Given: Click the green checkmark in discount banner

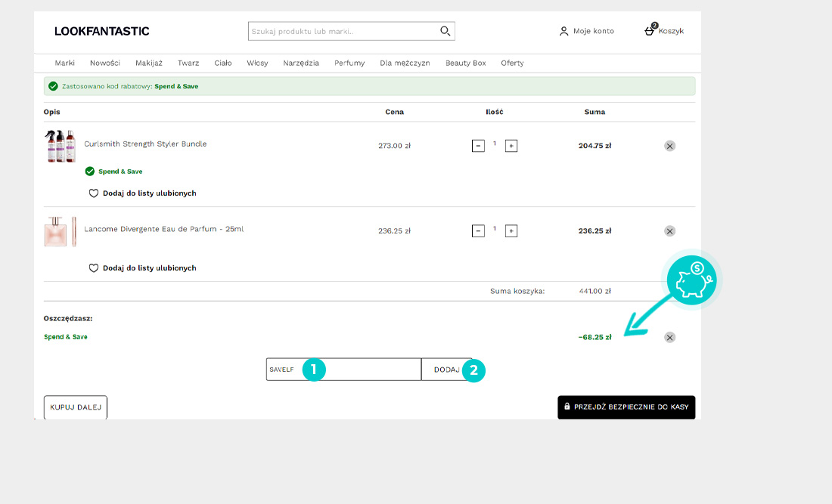Looking at the screenshot, I should [53, 86].
